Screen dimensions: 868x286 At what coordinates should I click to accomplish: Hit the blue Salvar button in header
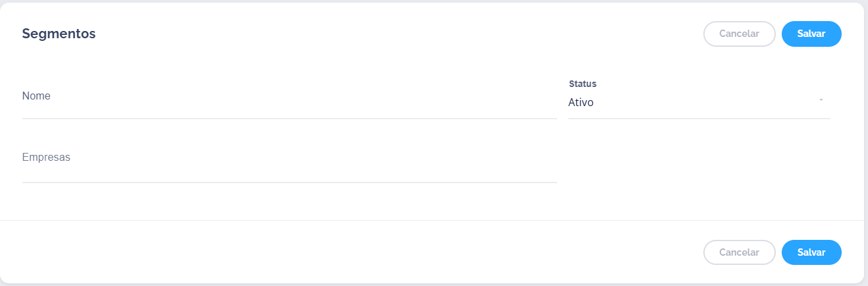coord(811,34)
